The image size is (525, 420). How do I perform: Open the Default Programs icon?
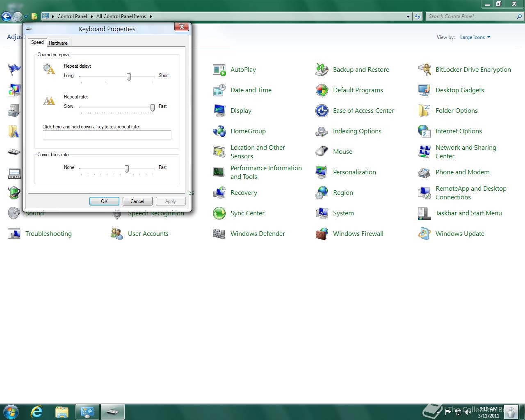322,90
